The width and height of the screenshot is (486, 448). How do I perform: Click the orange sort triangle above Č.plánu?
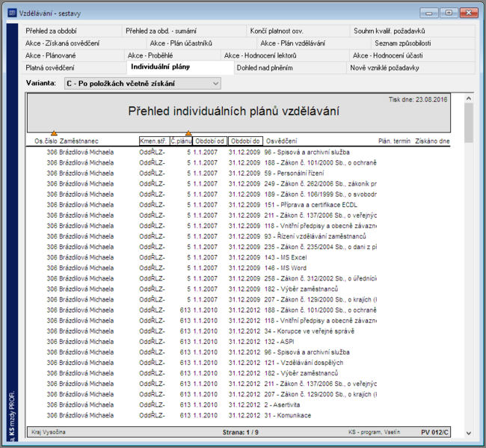click(188, 133)
